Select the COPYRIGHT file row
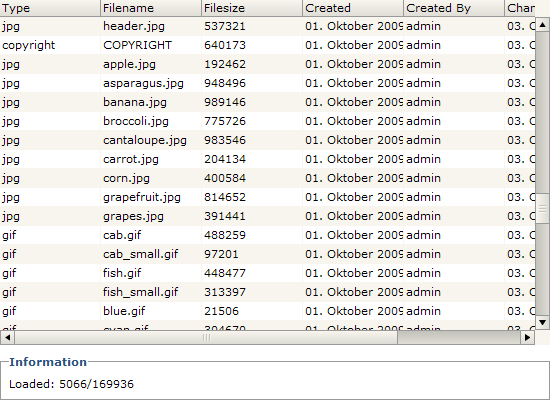 [x=268, y=45]
